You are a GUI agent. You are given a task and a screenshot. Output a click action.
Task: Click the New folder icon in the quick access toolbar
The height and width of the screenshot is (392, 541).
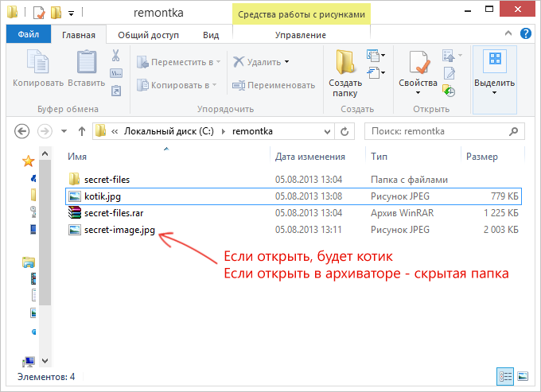(56, 13)
